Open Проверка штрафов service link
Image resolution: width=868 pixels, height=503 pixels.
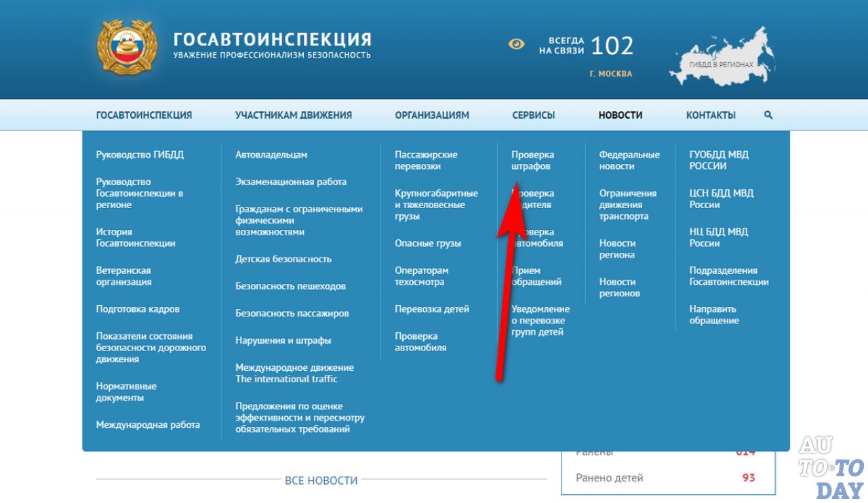pos(532,160)
